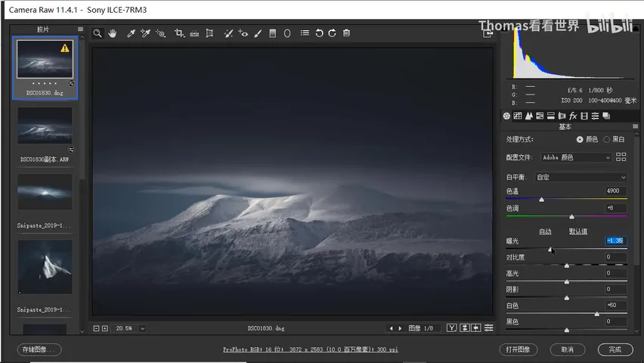Viewport: 644px width, 363px height.
Task: Click the 对比度 value field
Action: click(616, 256)
